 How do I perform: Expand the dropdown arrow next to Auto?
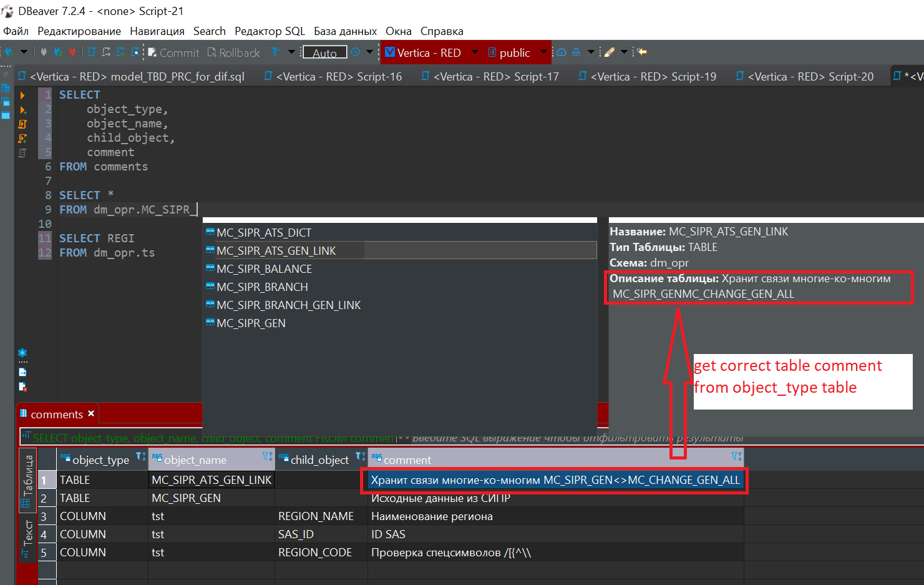coord(369,52)
